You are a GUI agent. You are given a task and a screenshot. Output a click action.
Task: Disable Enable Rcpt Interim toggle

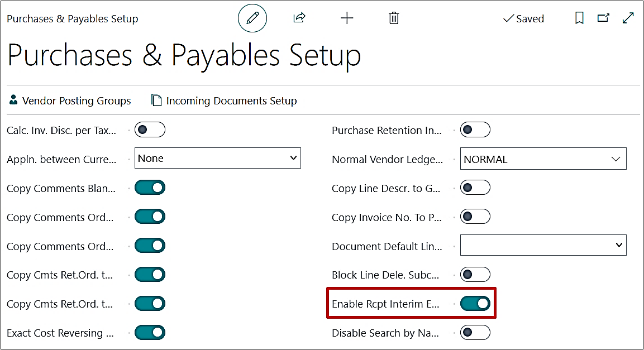tap(475, 304)
